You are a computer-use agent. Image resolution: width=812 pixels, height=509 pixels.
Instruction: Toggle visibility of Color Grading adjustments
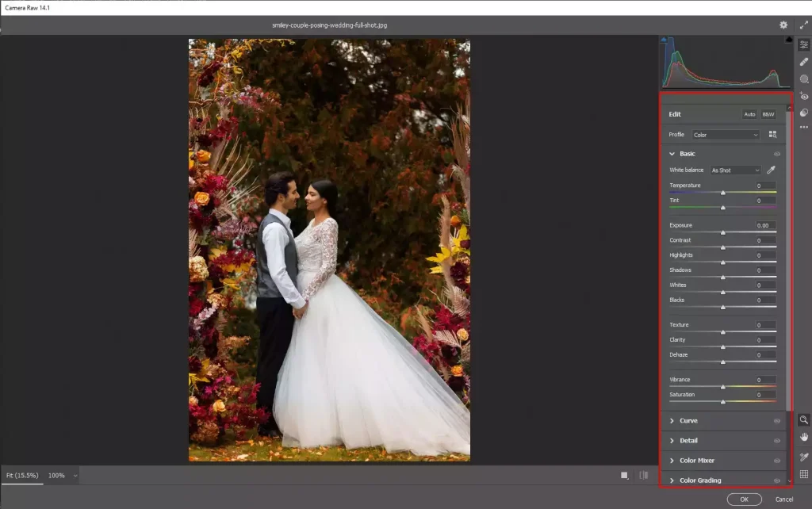776,480
